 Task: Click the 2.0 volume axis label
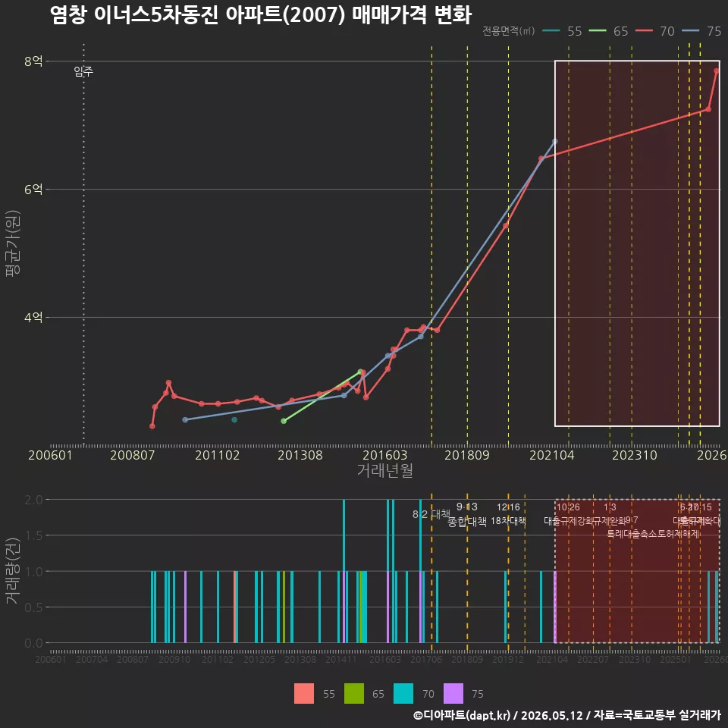click(33, 500)
